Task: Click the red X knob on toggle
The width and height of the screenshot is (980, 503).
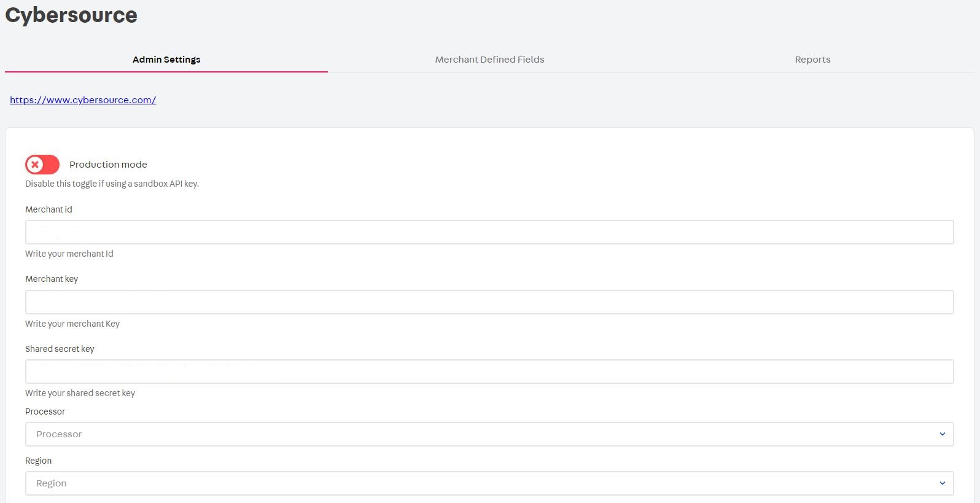Action: 36,165
